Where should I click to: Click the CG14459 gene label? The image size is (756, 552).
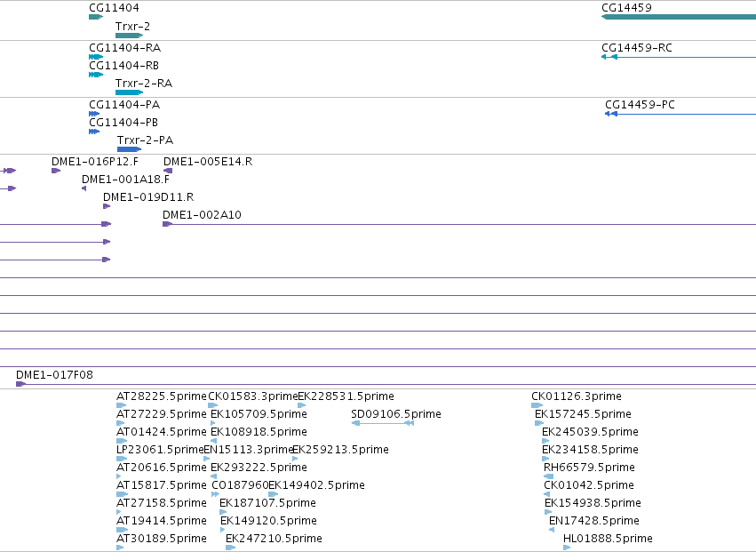(x=626, y=8)
